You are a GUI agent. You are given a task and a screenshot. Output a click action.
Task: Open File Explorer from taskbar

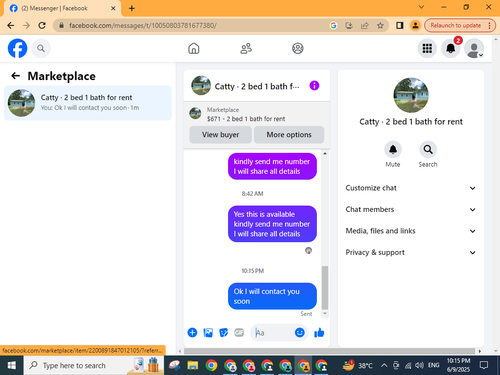point(193,366)
